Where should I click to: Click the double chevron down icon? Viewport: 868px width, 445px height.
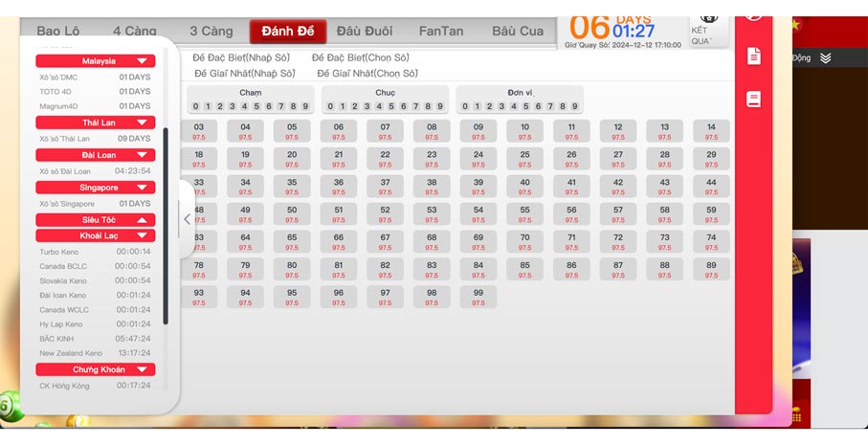pyautogui.click(x=826, y=58)
